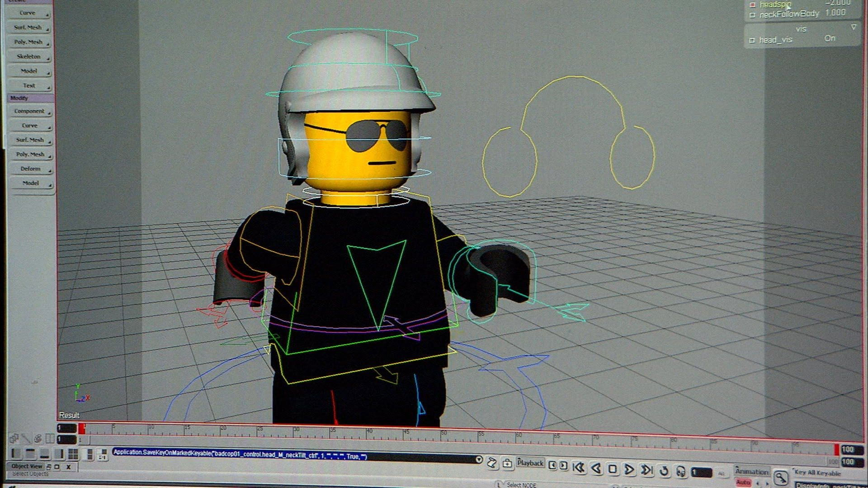Screen dimensions: 868x488
Task: Step to previous frame
Action: point(552,465)
